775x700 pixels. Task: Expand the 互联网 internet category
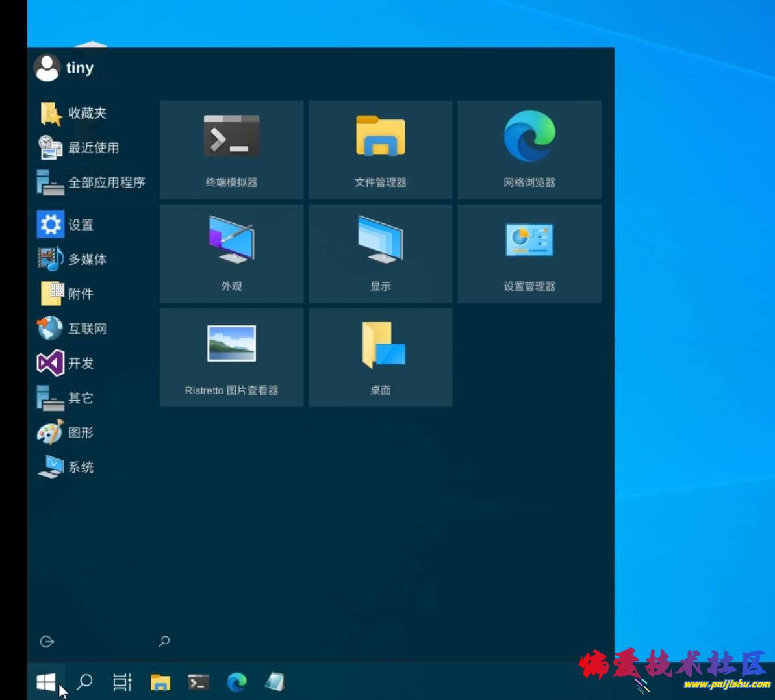(86, 329)
